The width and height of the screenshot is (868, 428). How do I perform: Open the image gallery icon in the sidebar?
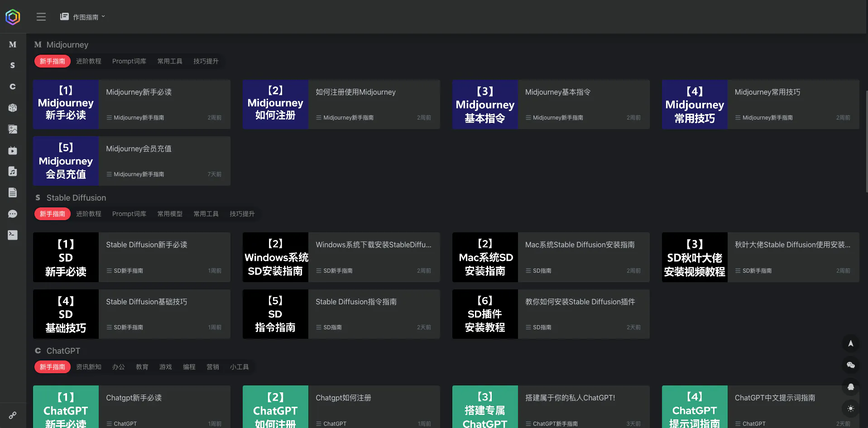[x=13, y=129]
